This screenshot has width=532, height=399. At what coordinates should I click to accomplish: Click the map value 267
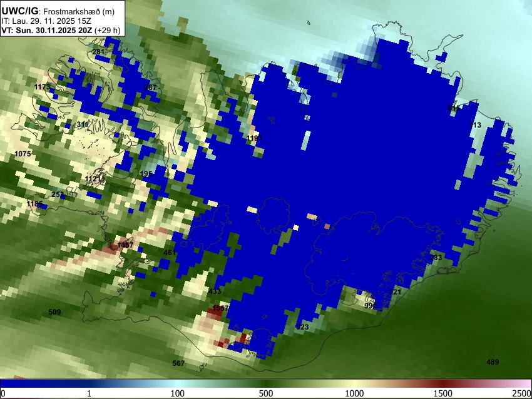point(150,88)
